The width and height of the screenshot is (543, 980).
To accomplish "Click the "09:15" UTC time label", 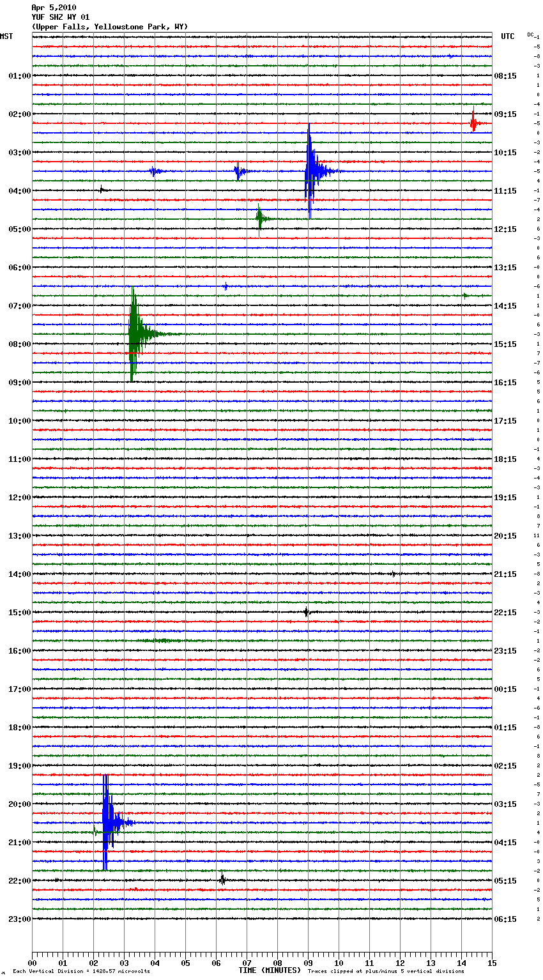I will click(505, 114).
